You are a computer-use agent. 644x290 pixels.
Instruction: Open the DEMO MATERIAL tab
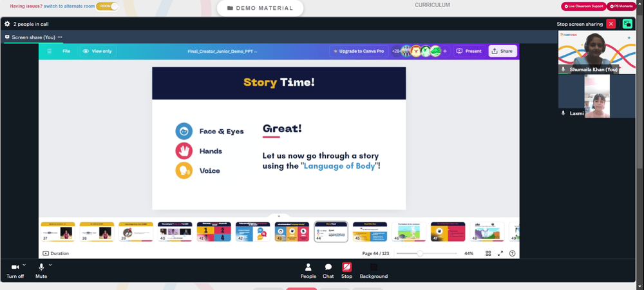[x=260, y=8]
